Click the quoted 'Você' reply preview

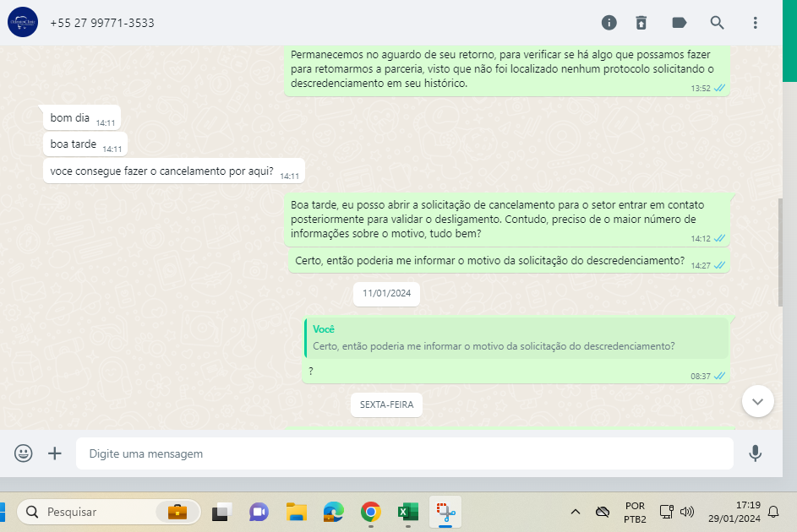click(x=516, y=338)
